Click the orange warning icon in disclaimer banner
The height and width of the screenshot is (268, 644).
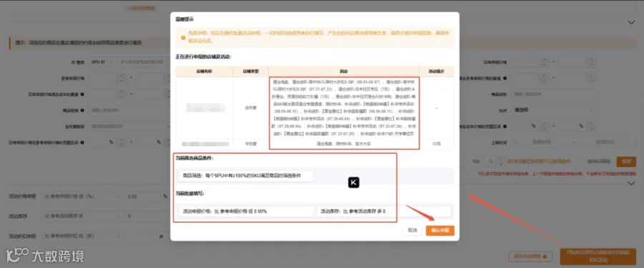coord(183,37)
